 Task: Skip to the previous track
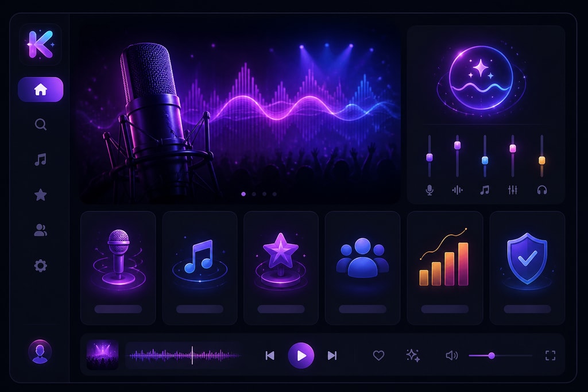[270, 355]
